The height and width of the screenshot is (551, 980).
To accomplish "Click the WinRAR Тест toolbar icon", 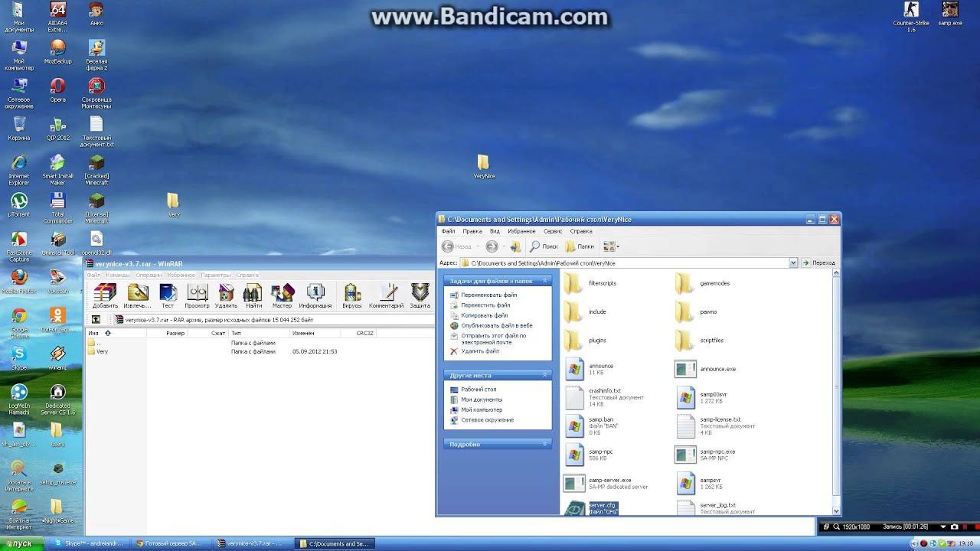I will pos(167,295).
